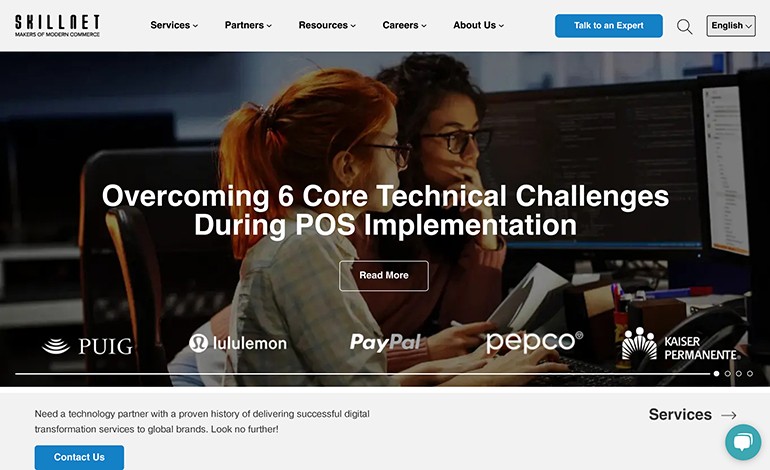Expand the Partners menu

coord(248,25)
